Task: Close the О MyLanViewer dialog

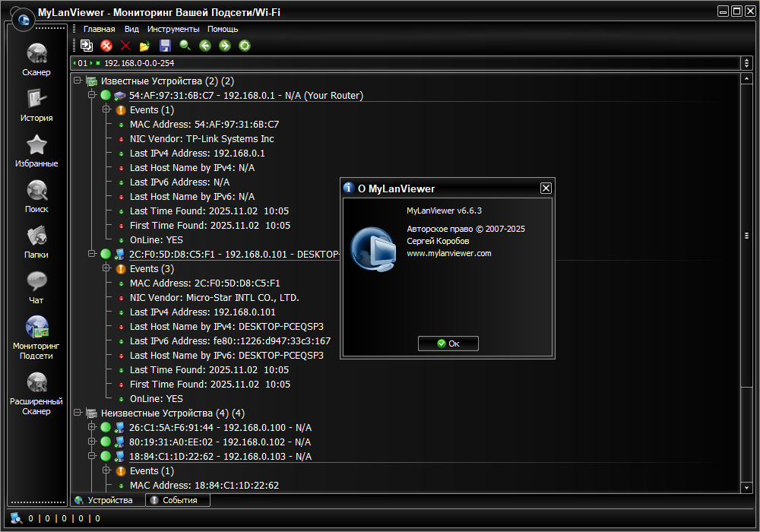Action: pos(546,188)
